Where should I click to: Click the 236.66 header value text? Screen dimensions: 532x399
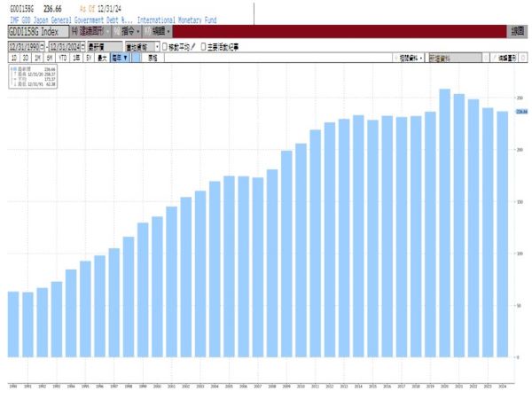pyautogui.click(x=52, y=9)
